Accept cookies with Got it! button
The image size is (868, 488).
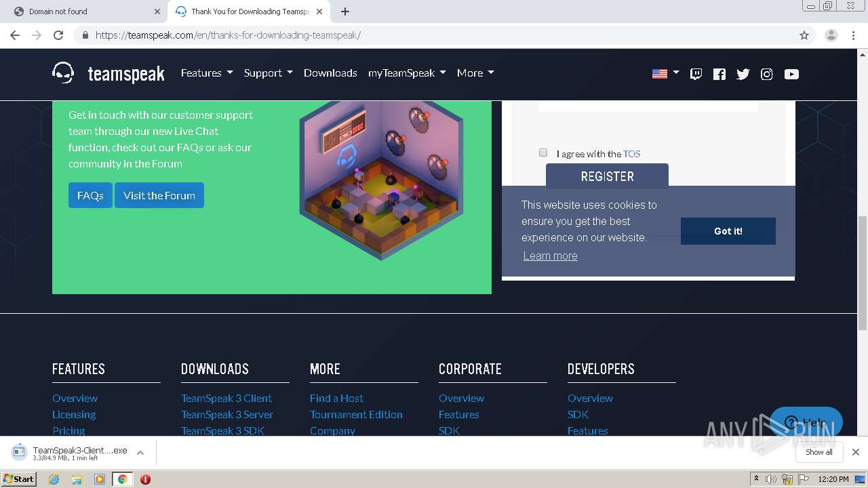click(x=728, y=231)
